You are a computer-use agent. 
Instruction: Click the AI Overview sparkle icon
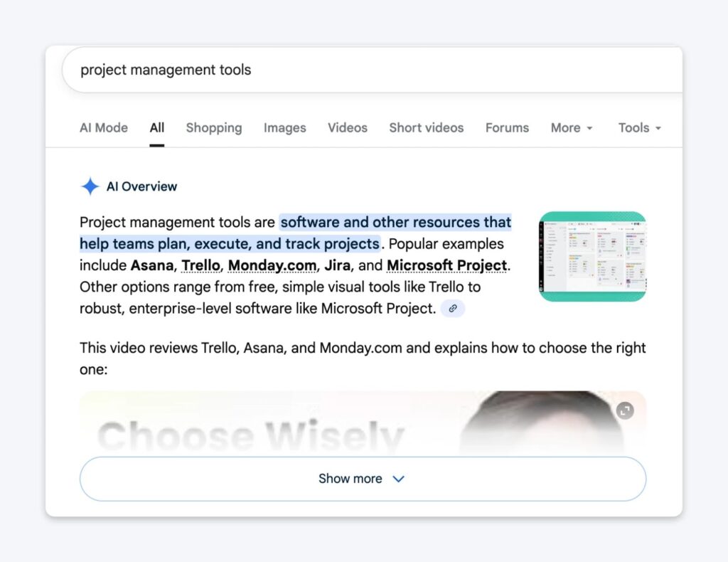tap(90, 186)
